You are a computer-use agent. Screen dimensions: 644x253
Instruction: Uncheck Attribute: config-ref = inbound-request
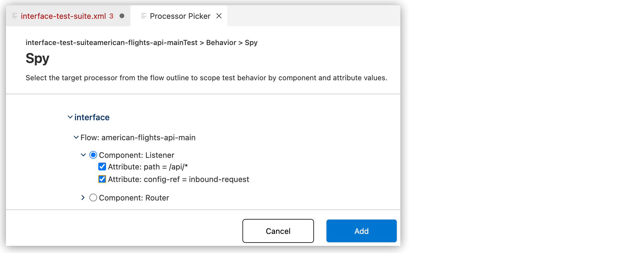102,179
